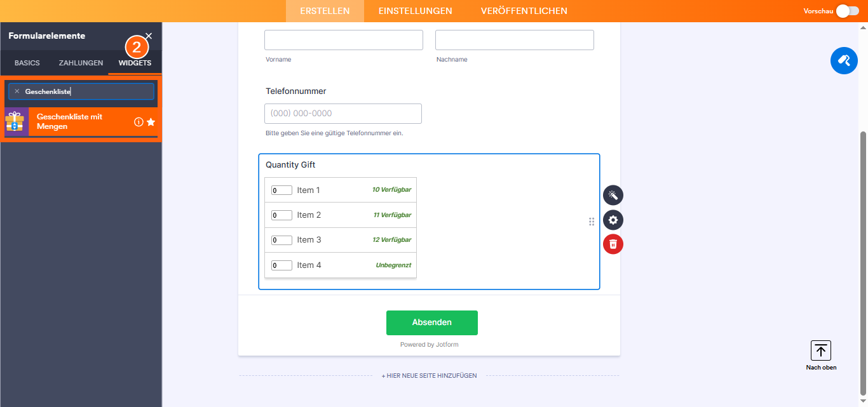Click the Nach oben arrow icon
The height and width of the screenshot is (407, 868).
(x=821, y=350)
